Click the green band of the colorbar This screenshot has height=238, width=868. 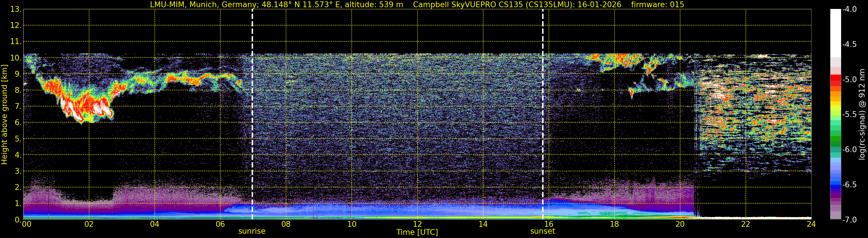point(835,139)
